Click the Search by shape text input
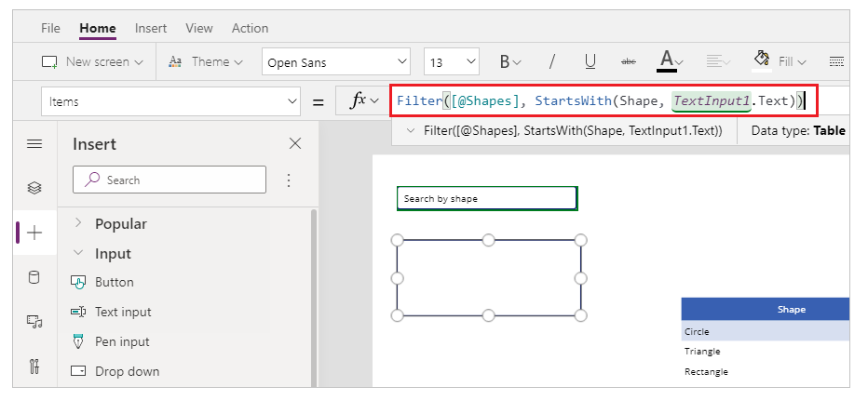 click(487, 199)
